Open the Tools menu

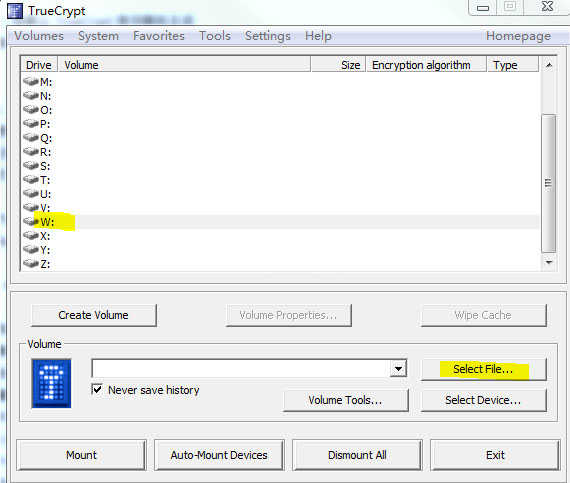pos(215,36)
